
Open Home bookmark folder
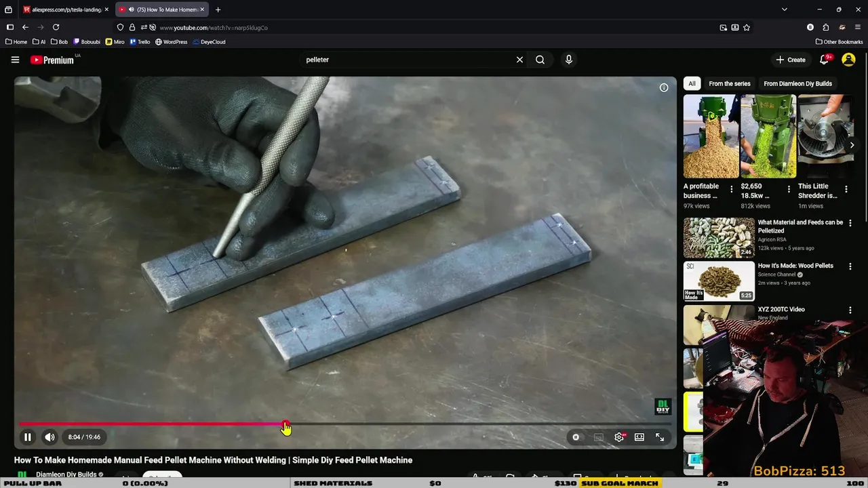pyautogui.click(x=16, y=42)
